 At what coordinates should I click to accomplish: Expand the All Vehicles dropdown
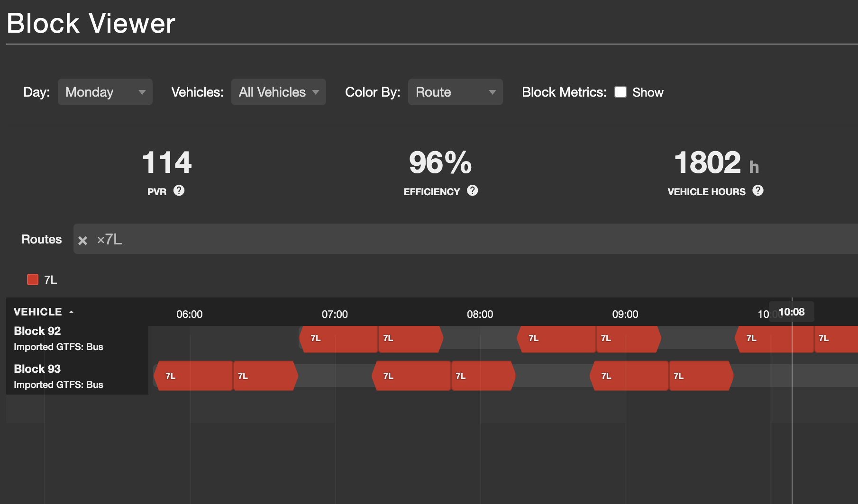[x=278, y=92]
